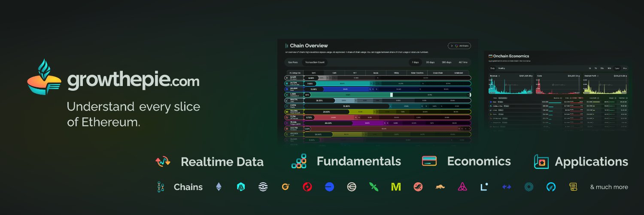The width and height of the screenshot is (644, 215).
Task: Select the DeFi category tab
Action: tap(314, 73)
